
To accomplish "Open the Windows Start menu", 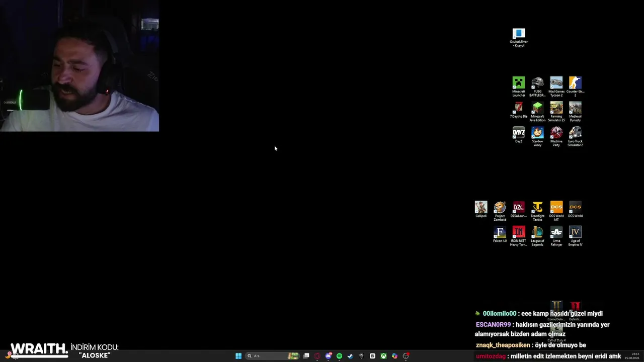I will [238, 356].
